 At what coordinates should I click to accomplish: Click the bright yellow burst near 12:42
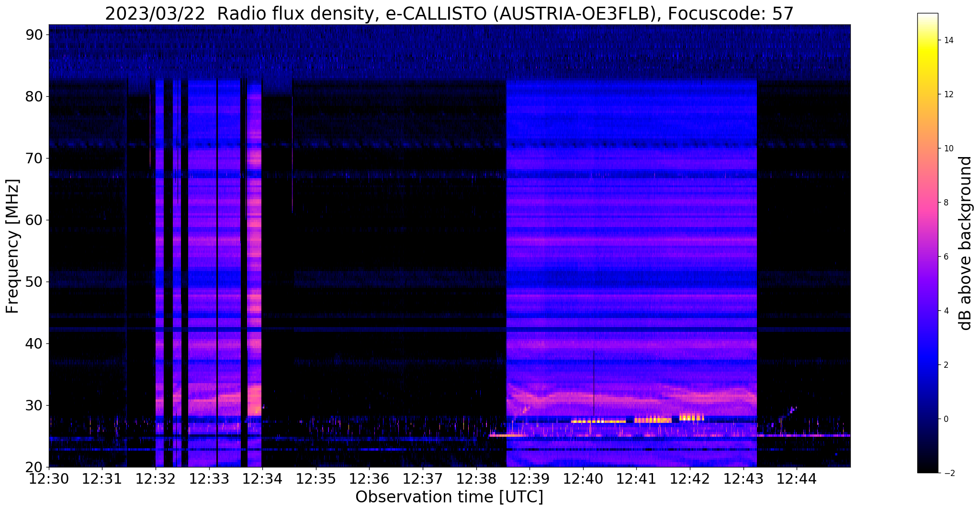point(691,417)
